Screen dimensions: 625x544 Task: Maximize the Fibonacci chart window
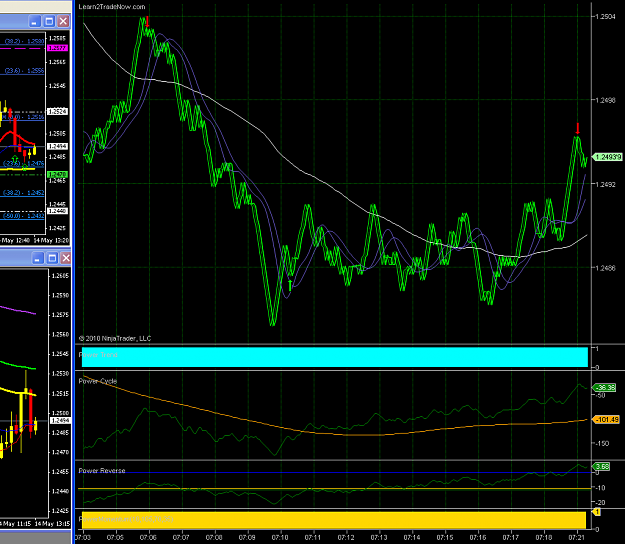pos(49,21)
